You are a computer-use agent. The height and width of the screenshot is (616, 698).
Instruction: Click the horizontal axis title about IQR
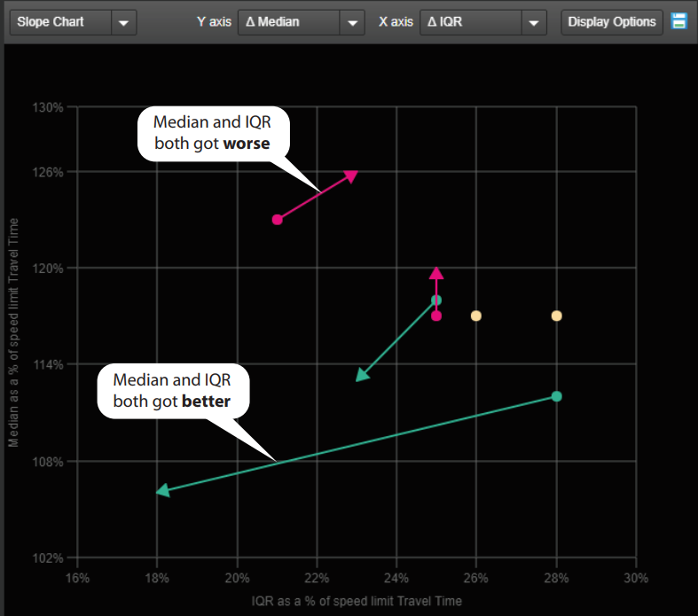357,601
